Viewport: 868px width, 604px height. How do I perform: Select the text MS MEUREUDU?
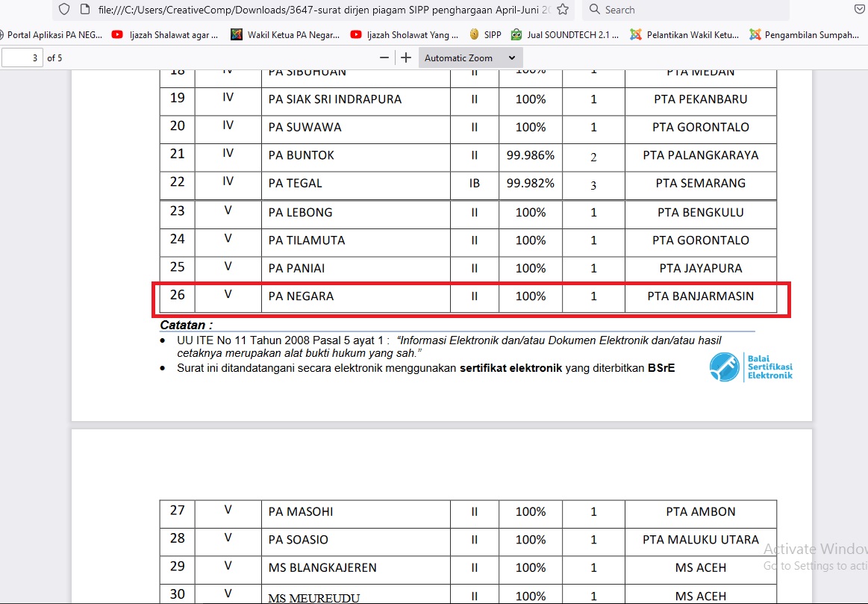tap(314, 598)
